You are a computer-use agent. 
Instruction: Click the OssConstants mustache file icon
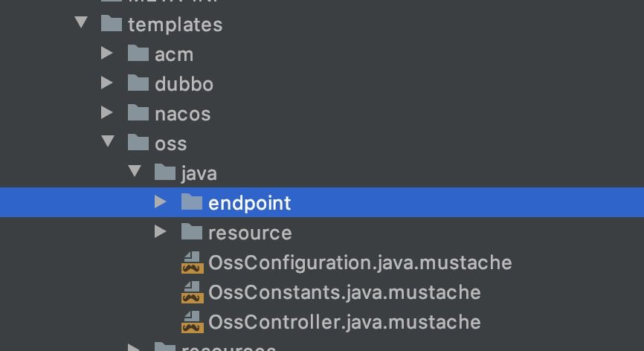[192, 292]
